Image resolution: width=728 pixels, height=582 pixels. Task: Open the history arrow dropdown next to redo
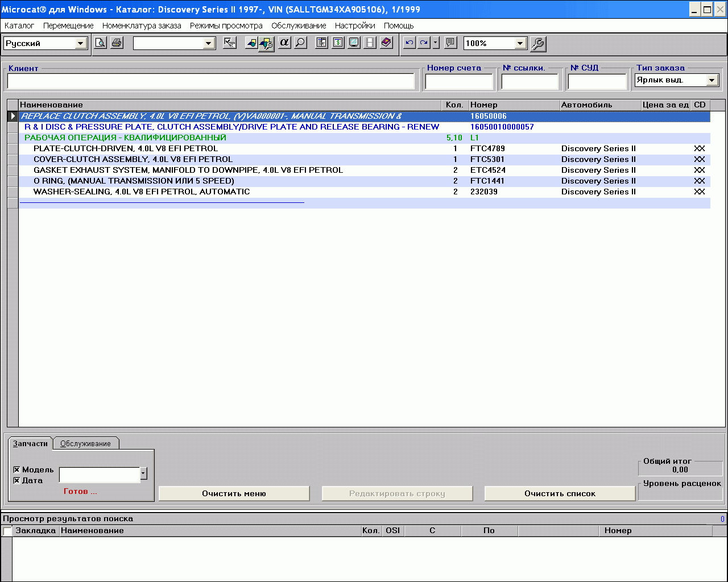click(436, 43)
